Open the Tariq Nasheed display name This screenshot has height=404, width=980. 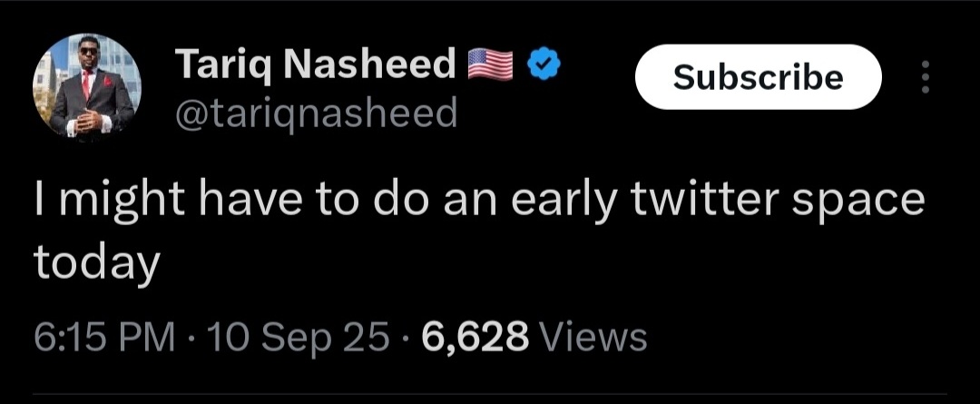(x=316, y=65)
